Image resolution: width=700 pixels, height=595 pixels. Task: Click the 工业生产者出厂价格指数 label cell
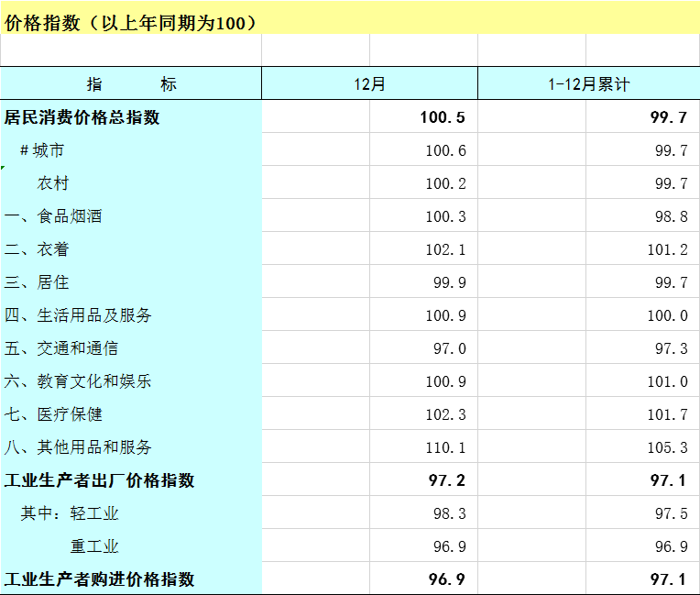coord(100,480)
